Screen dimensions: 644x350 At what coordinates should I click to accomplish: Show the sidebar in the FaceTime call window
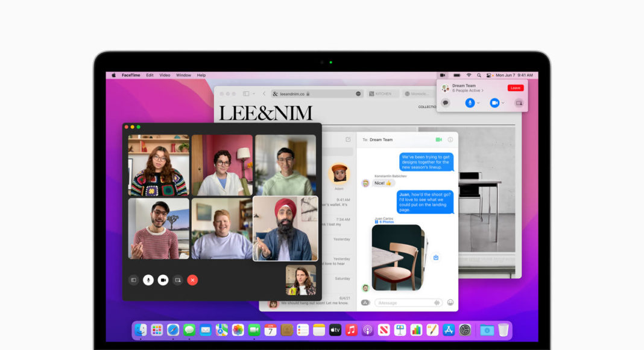click(133, 280)
